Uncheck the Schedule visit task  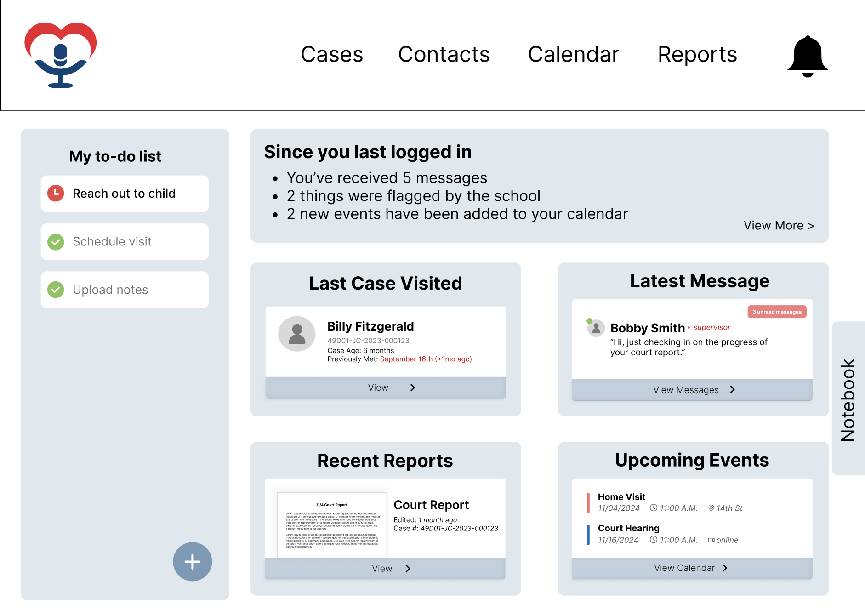pos(56,242)
